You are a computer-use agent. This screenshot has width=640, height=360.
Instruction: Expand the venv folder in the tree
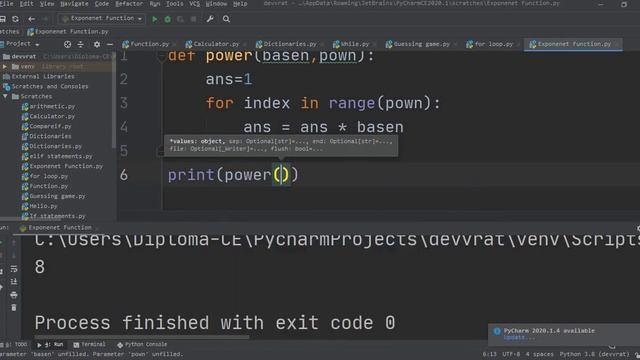pos(5,67)
